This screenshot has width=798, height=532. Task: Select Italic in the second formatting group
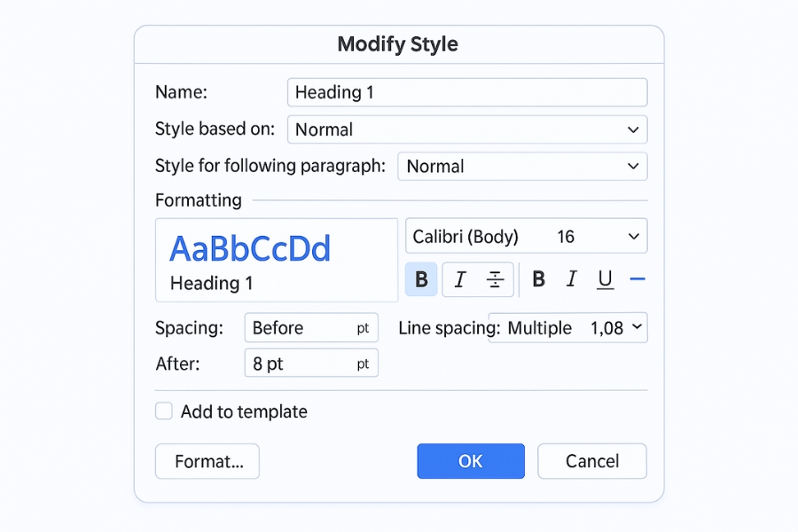[x=572, y=278]
